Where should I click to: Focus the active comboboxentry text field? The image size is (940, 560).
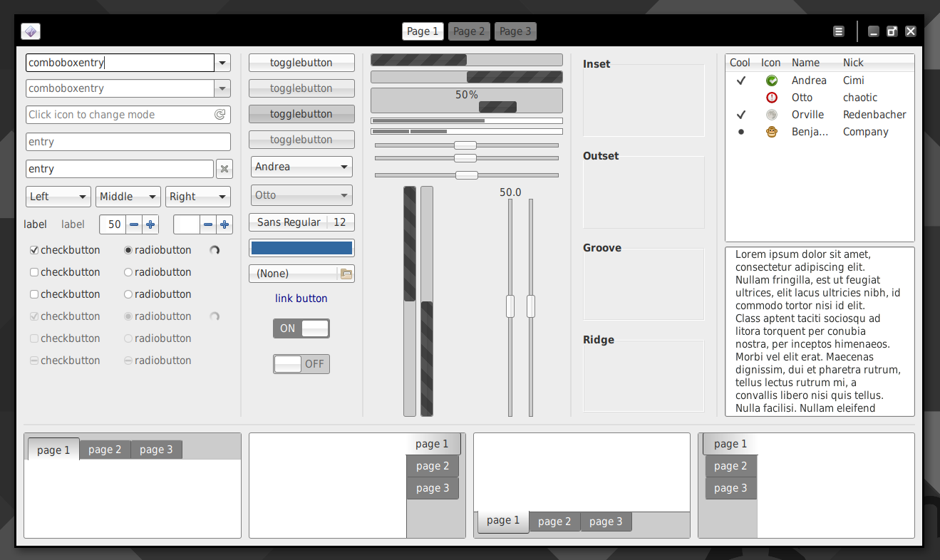(120, 63)
